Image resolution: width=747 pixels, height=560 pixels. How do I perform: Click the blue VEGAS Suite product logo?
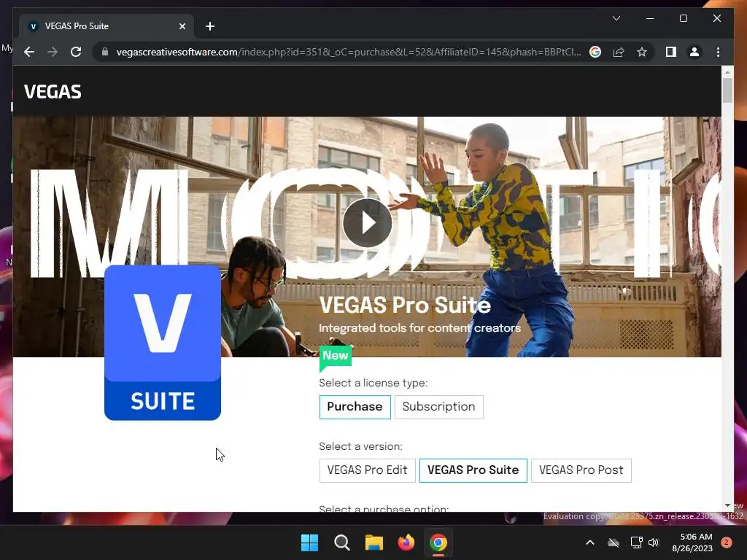163,343
